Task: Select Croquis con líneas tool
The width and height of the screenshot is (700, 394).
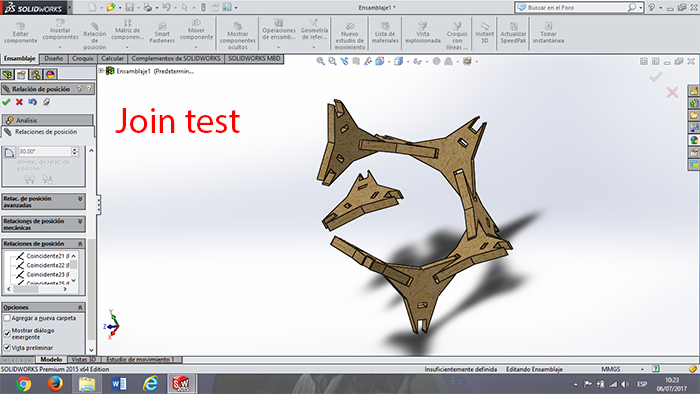Action: [x=457, y=36]
